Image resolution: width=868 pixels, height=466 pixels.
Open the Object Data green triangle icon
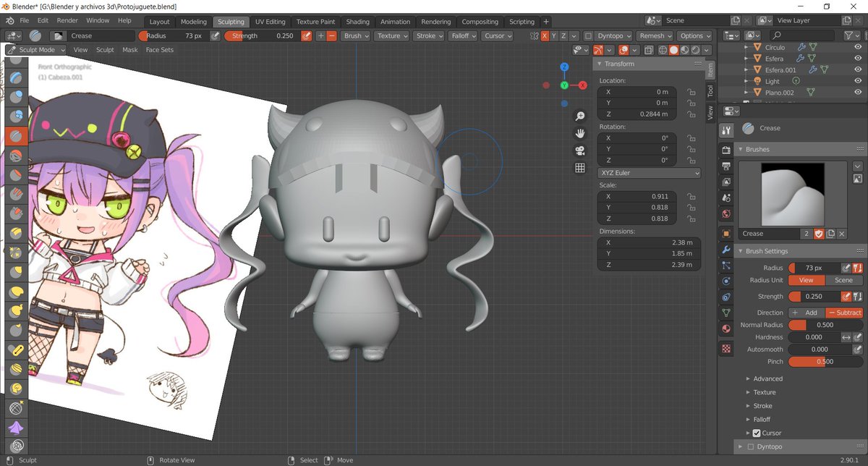727,313
